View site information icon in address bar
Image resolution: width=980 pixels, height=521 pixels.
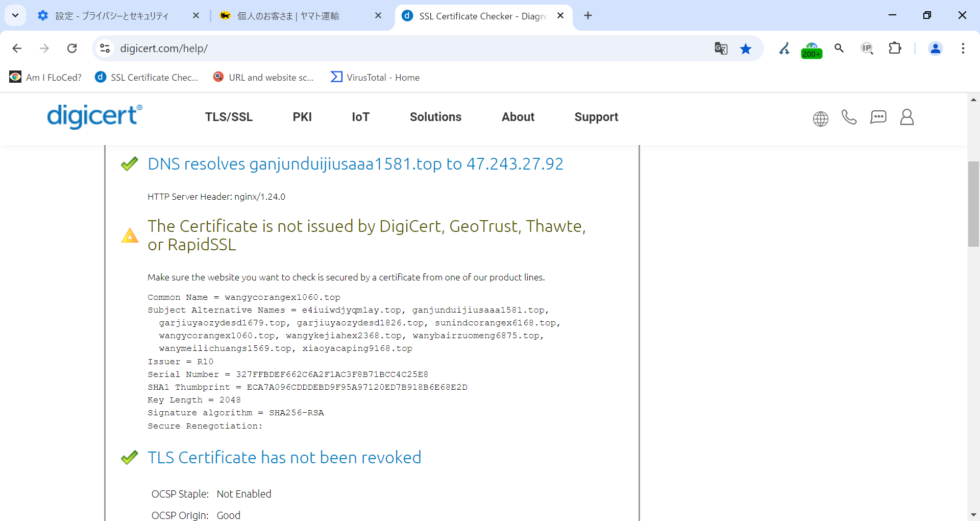[105, 48]
